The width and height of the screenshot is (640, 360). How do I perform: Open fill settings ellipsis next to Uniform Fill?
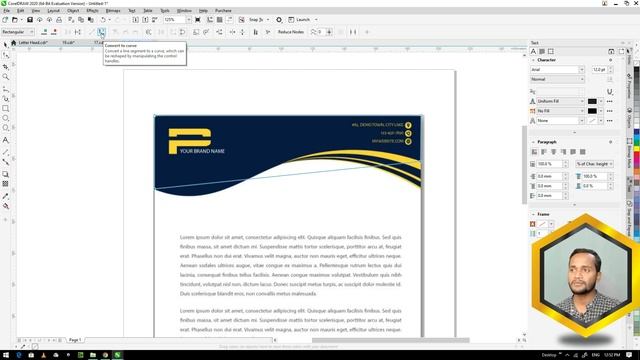[609, 101]
